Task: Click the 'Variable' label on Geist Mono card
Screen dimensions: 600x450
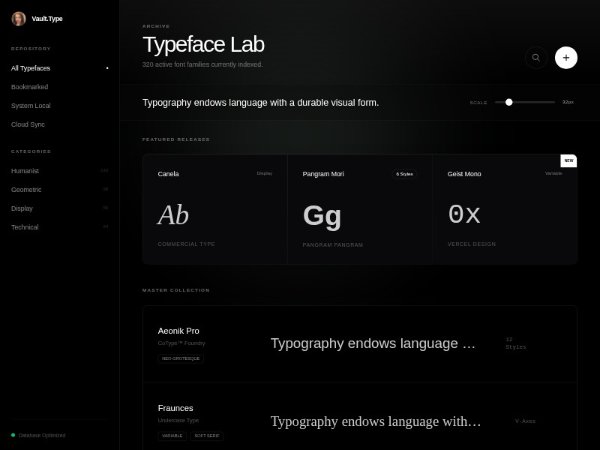Action: pyautogui.click(x=554, y=174)
